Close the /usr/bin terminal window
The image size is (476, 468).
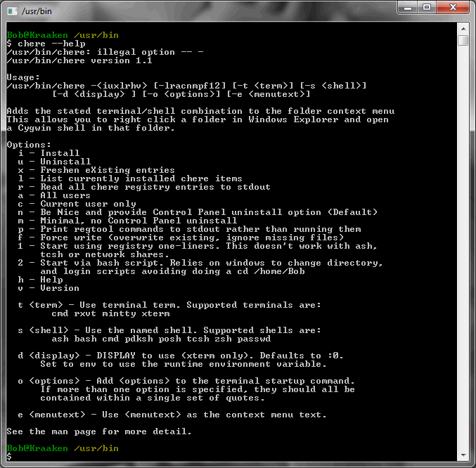453,8
